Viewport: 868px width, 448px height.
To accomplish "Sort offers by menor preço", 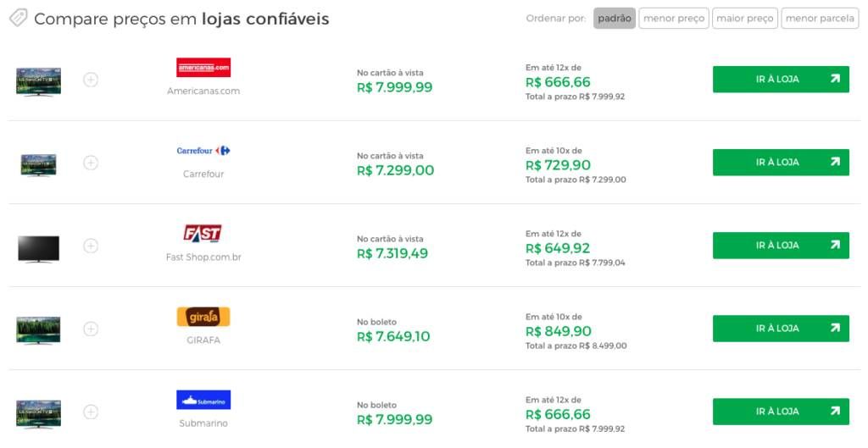I will coord(674,19).
